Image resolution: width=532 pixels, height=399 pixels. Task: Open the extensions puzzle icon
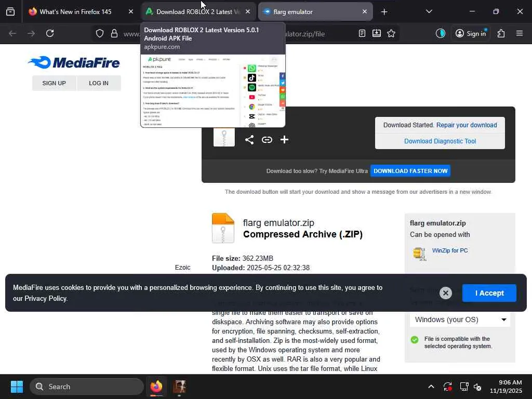(501, 33)
